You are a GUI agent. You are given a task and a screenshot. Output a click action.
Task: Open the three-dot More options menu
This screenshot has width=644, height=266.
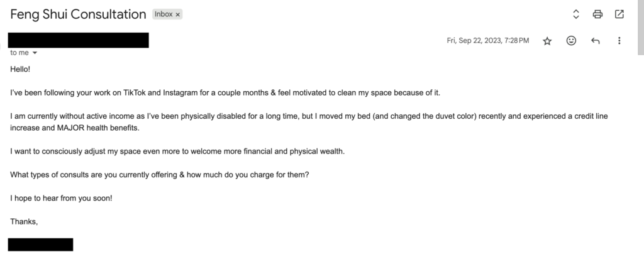[619, 41]
